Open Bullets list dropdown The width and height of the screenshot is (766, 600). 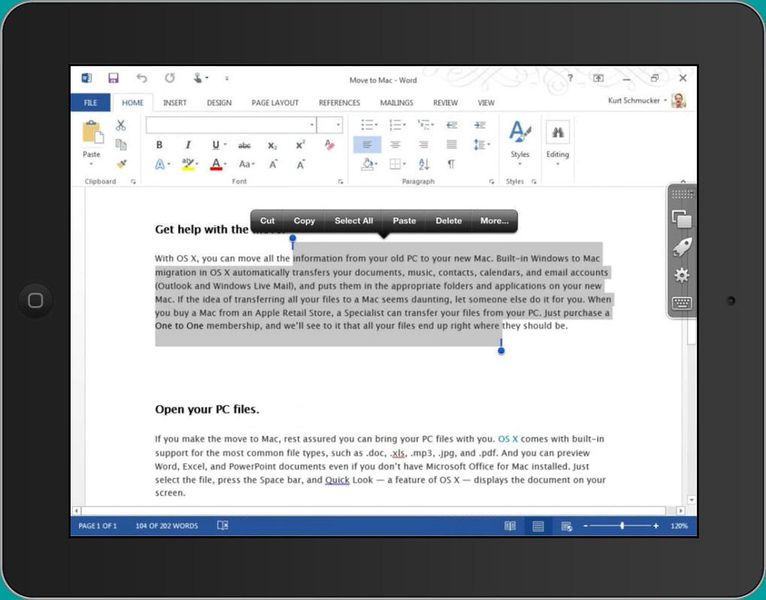pyautogui.click(x=376, y=125)
